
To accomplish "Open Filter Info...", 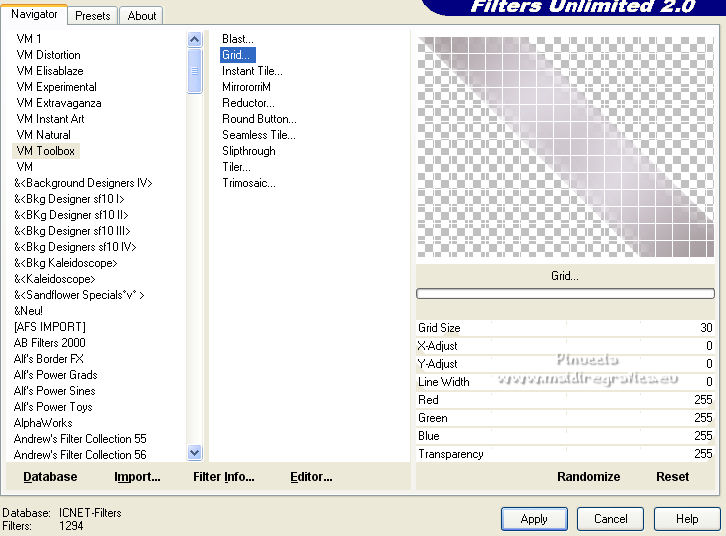I will (x=224, y=477).
